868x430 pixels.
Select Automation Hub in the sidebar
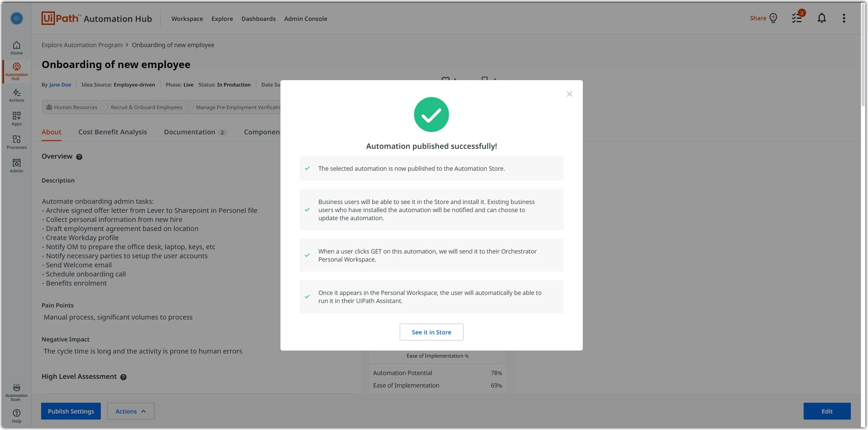(x=17, y=71)
